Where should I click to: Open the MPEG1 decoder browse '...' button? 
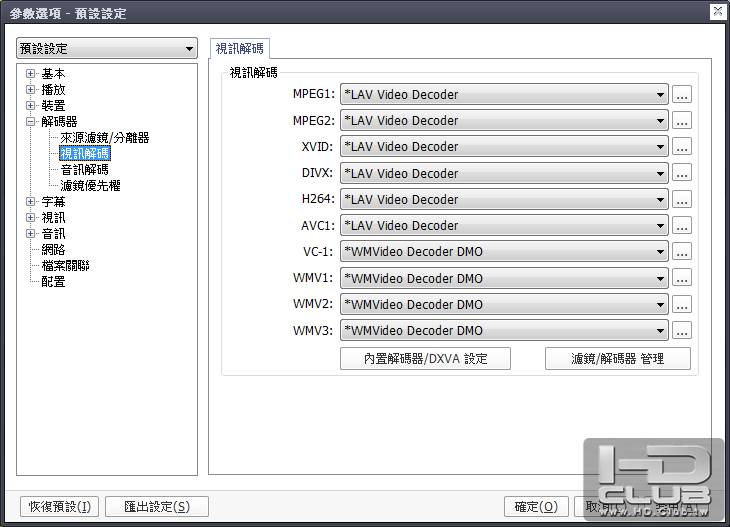tap(682, 94)
